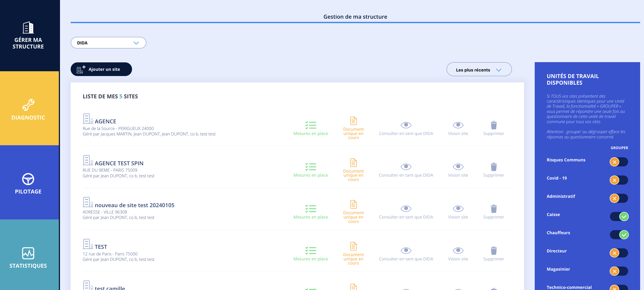Open Document unique for nouveau de site test

tap(353, 212)
